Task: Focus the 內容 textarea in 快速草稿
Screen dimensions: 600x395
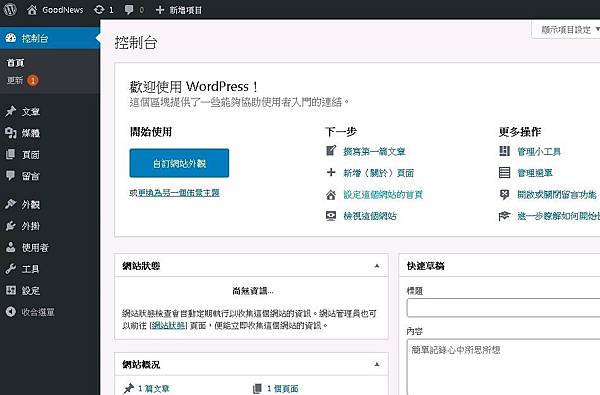Action: pos(503,367)
